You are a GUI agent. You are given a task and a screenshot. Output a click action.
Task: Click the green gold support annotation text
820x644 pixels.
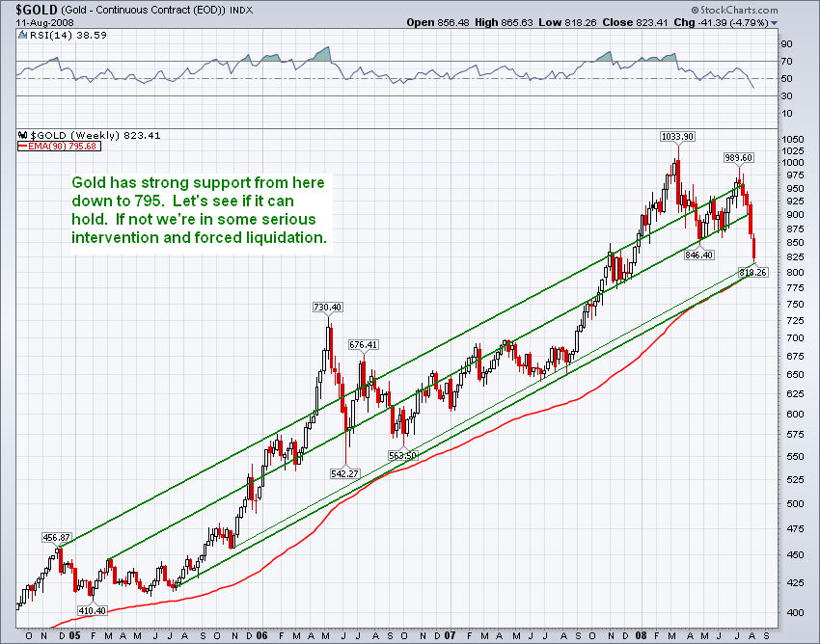click(x=200, y=210)
